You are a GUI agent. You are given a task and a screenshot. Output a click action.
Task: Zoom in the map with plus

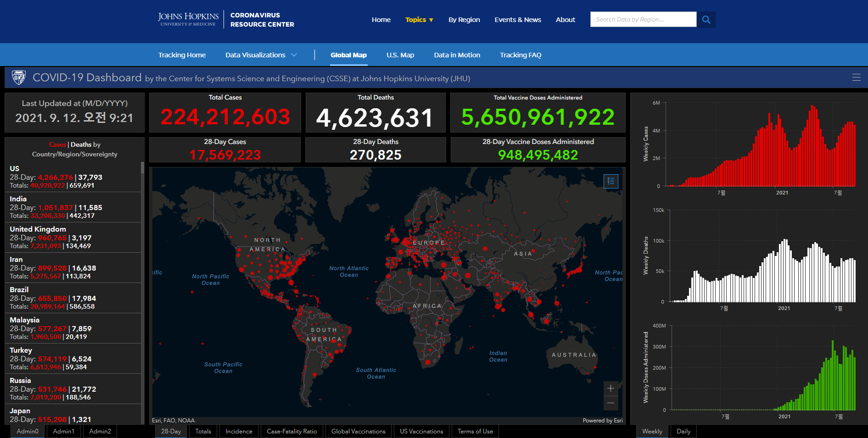click(610, 388)
